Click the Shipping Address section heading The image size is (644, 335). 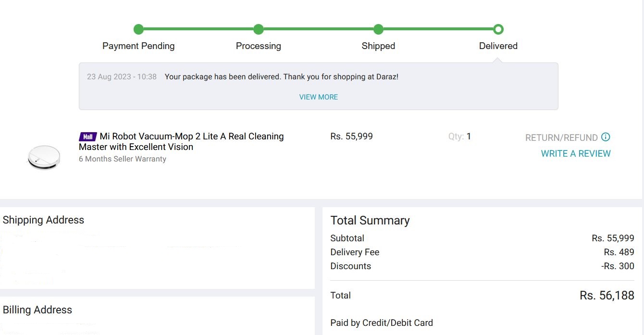pos(43,220)
